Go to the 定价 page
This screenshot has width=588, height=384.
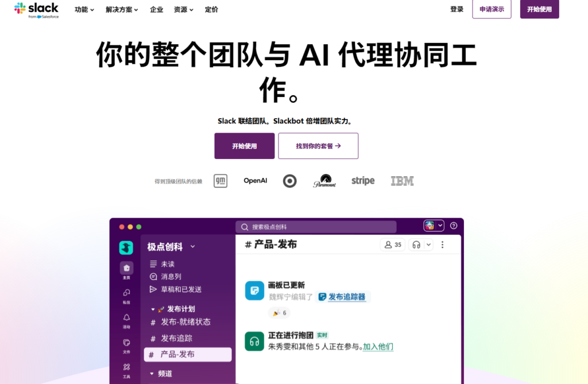[x=211, y=10]
